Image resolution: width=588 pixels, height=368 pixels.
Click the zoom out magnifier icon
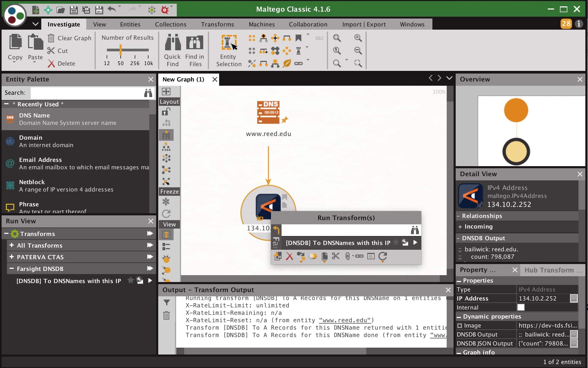point(358,51)
